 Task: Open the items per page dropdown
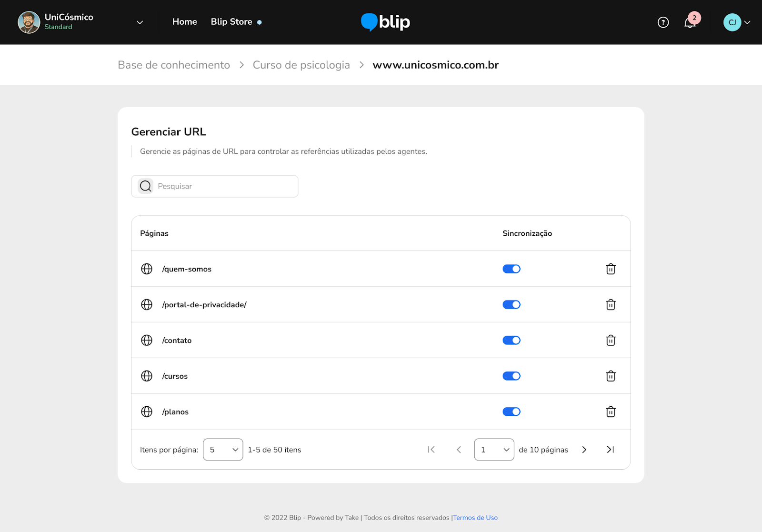tap(223, 450)
